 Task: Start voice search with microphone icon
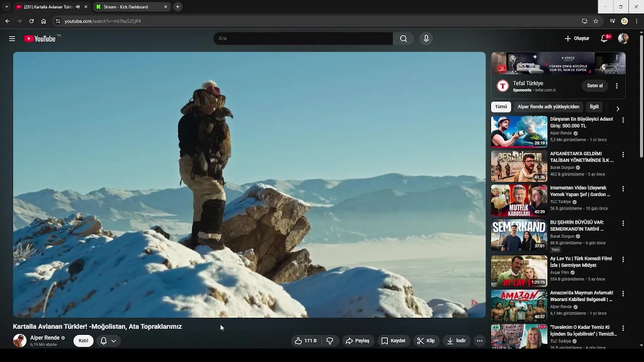(426, 39)
